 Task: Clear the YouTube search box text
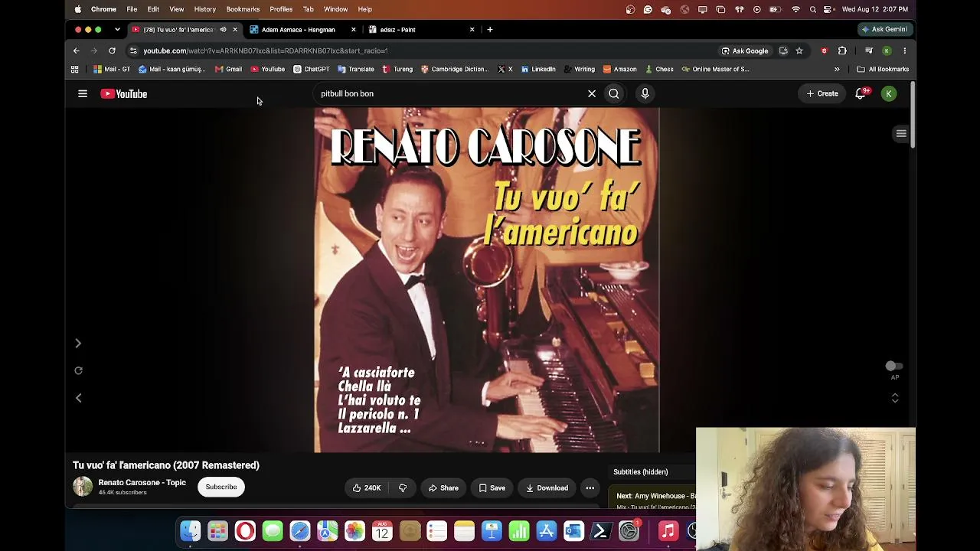592,93
